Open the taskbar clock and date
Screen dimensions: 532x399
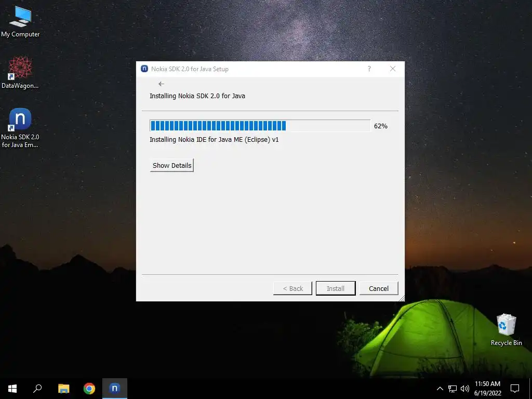tap(487, 389)
